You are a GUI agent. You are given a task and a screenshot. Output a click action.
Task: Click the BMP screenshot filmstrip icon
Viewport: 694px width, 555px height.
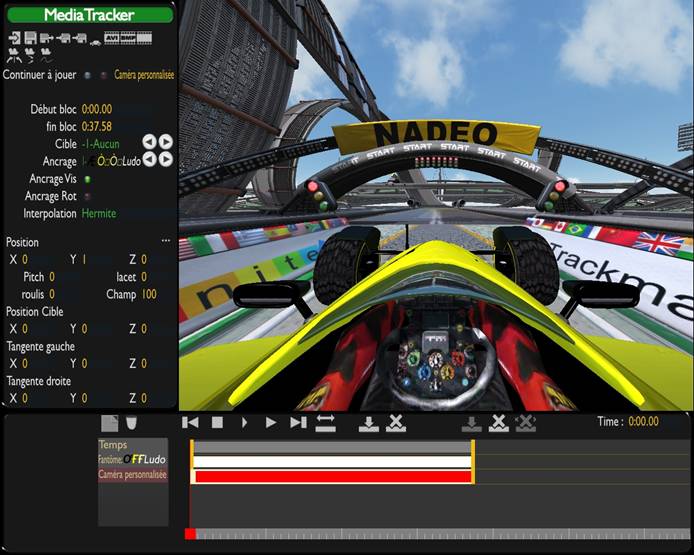128,38
